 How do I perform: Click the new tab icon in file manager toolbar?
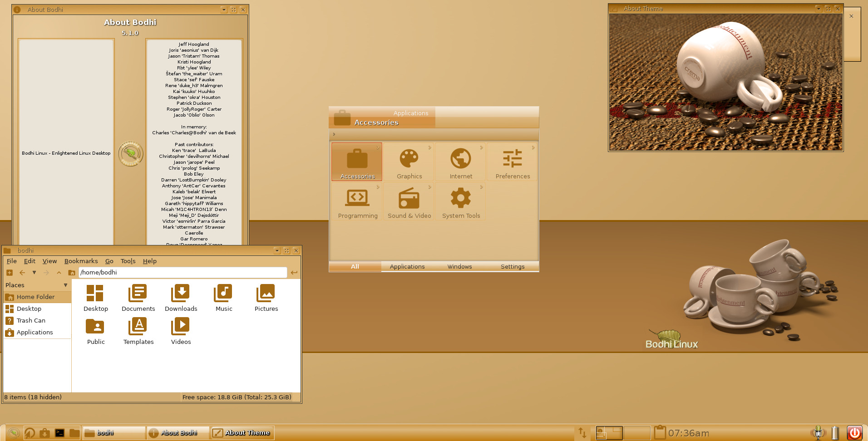[x=10, y=273]
